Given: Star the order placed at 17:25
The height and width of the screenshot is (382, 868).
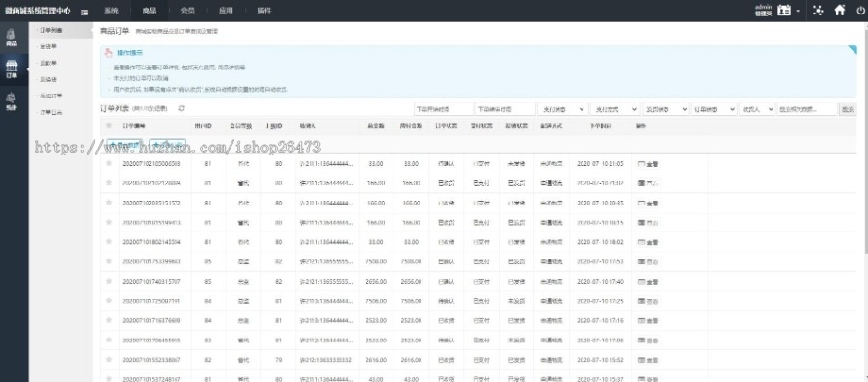Looking at the screenshot, I should (109, 301).
